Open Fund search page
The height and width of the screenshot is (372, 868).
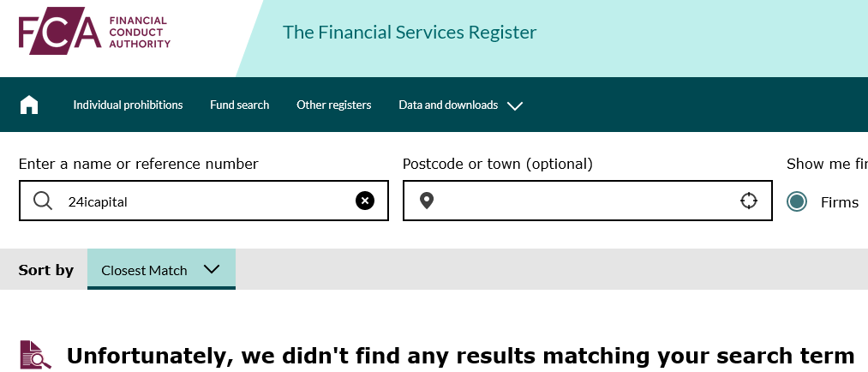(240, 105)
